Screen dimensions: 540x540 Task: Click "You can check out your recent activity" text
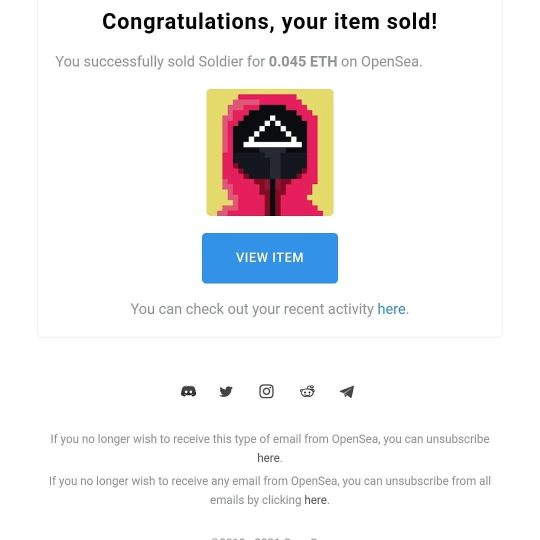click(252, 309)
